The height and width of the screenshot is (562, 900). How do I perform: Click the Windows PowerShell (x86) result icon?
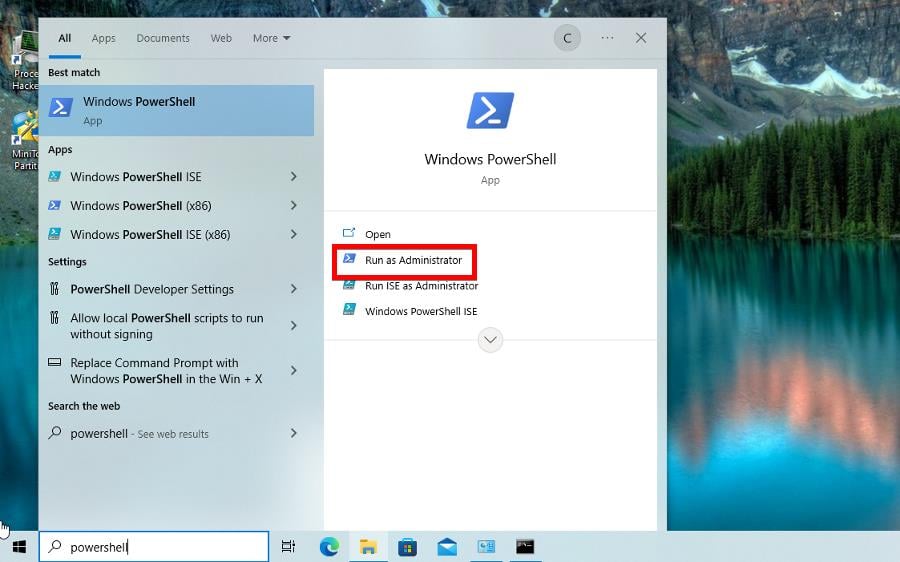(55, 205)
